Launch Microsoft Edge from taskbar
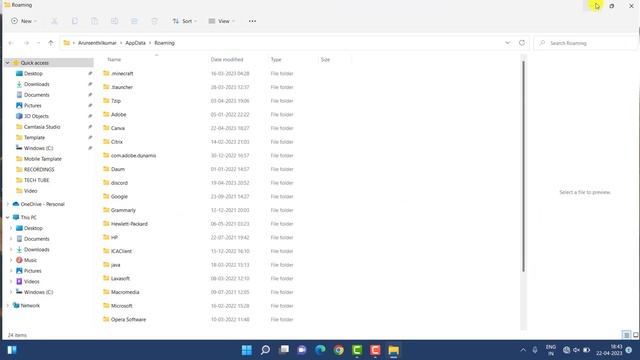 (320, 350)
